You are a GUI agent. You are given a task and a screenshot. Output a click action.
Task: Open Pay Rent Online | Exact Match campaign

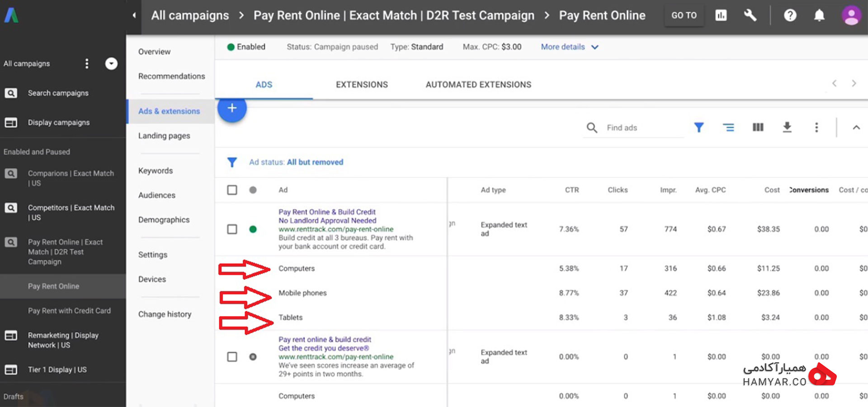point(66,252)
